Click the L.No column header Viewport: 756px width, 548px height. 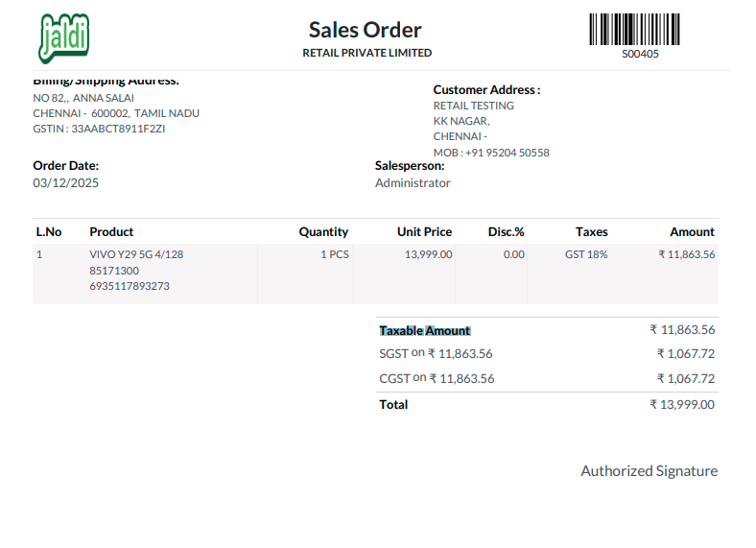pyautogui.click(x=49, y=232)
